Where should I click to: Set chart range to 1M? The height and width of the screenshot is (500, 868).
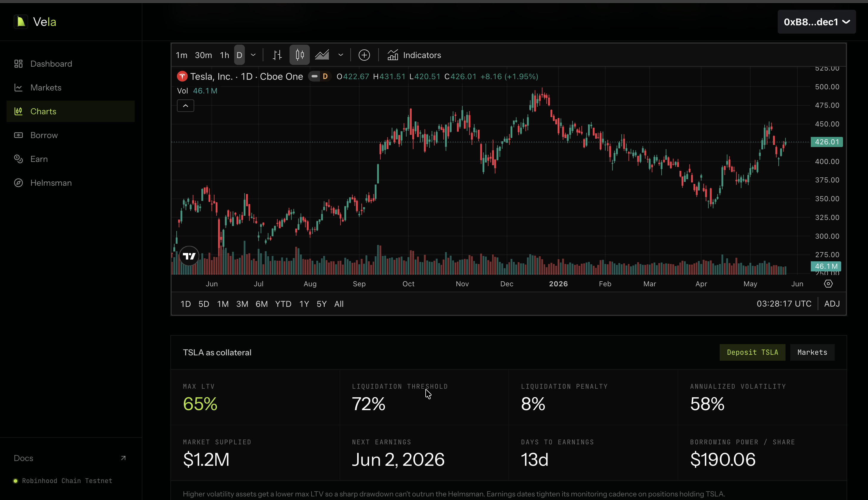[223, 304]
